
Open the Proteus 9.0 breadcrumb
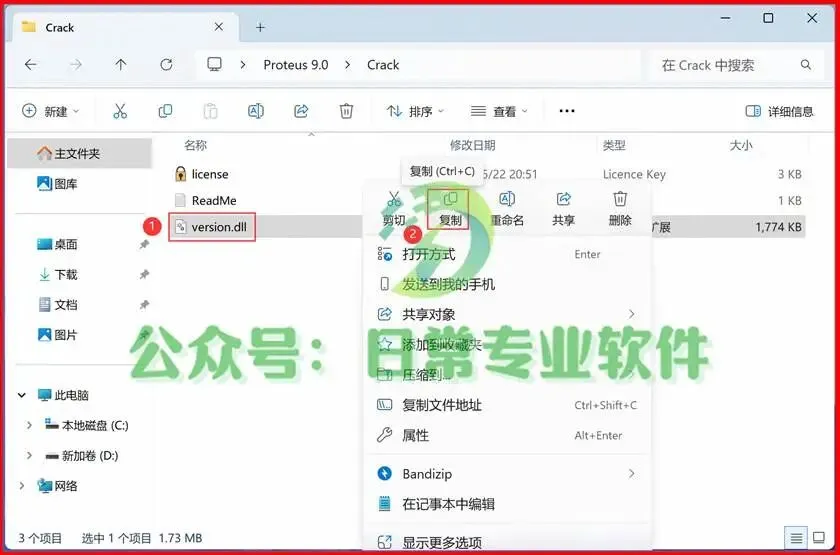(296, 65)
